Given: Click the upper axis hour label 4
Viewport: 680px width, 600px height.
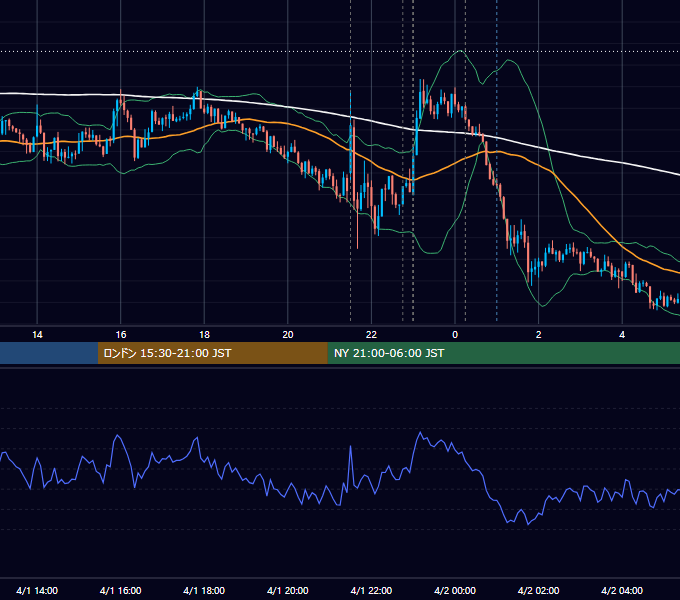Looking at the screenshot, I should coord(622,335).
